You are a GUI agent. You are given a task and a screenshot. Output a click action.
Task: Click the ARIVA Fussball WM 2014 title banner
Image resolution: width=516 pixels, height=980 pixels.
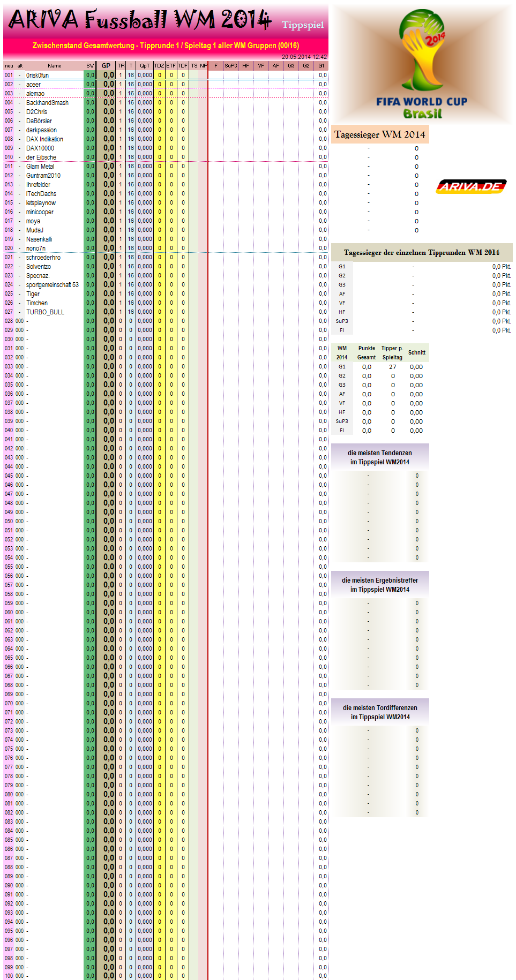point(140,20)
